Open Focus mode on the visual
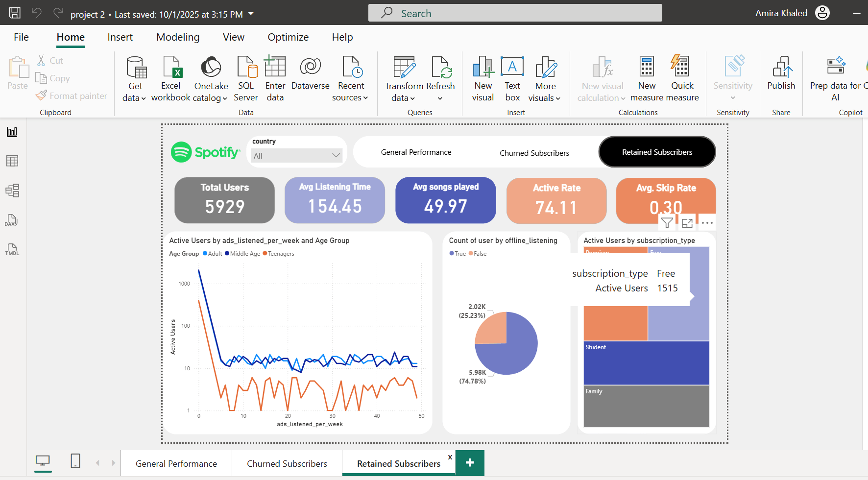The width and height of the screenshot is (868, 480). point(687,223)
